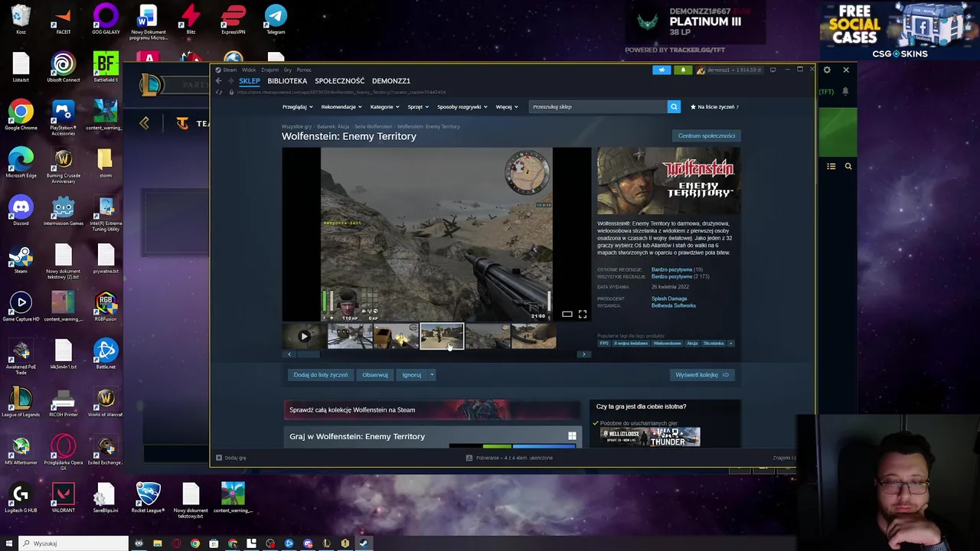Expand the Rekomendacje dropdown
This screenshot has height=551, width=980.
click(x=341, y=107)
